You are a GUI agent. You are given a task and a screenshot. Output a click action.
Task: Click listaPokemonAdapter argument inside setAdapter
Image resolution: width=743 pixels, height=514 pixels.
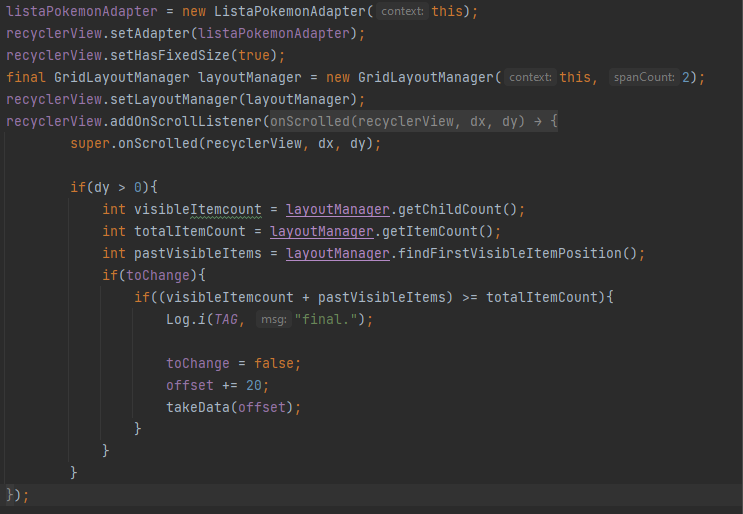point(274,34)
